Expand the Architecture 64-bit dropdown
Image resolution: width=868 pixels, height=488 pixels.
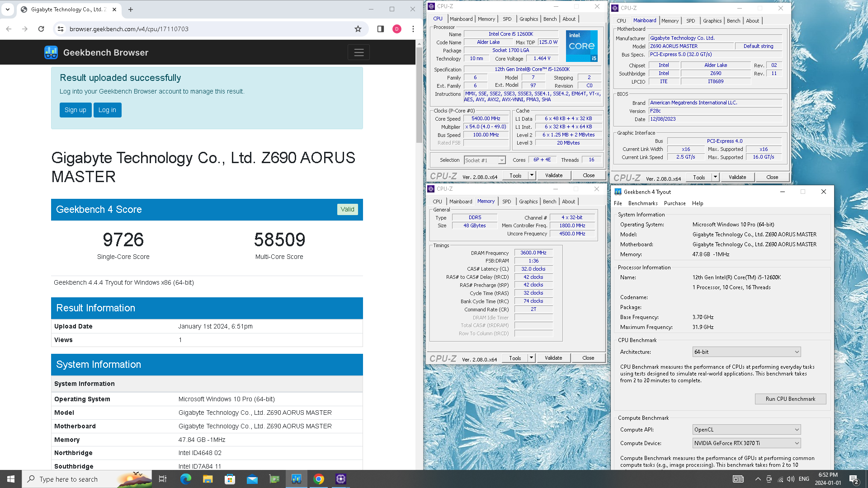pyautogui.click(x=747, y=352)
